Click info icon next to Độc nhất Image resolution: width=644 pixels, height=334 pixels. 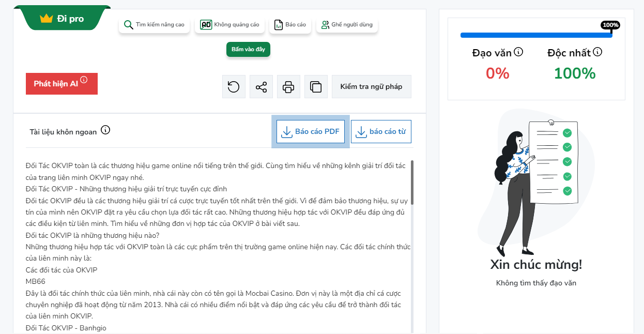(597, 52)
